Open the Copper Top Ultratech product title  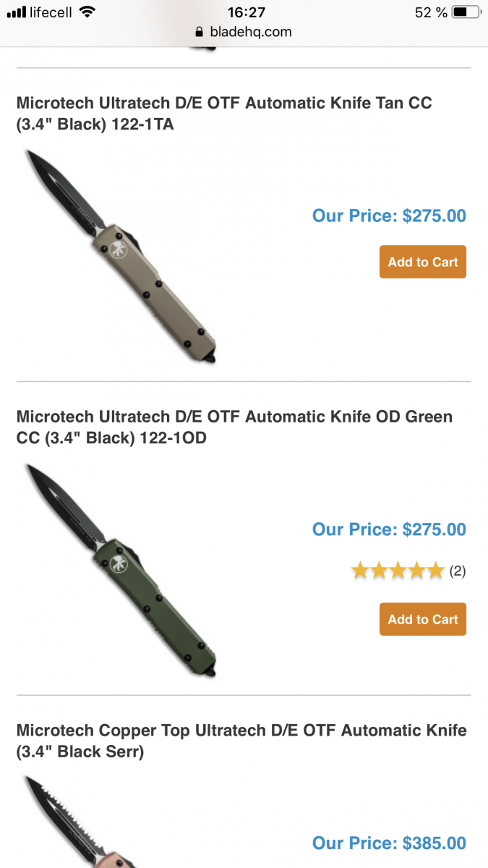(x=241, y=741)
